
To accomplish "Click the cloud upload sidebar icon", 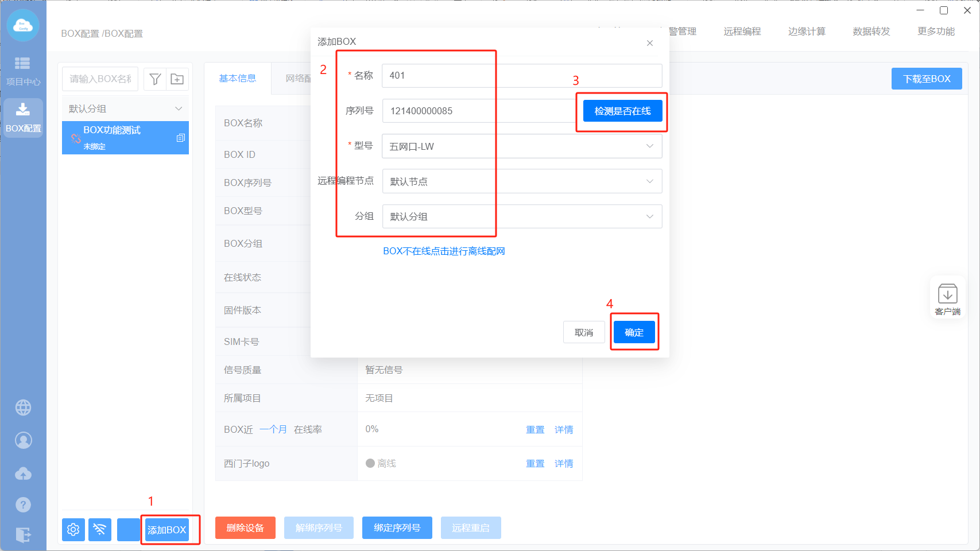I will click(x=23, y=474).
